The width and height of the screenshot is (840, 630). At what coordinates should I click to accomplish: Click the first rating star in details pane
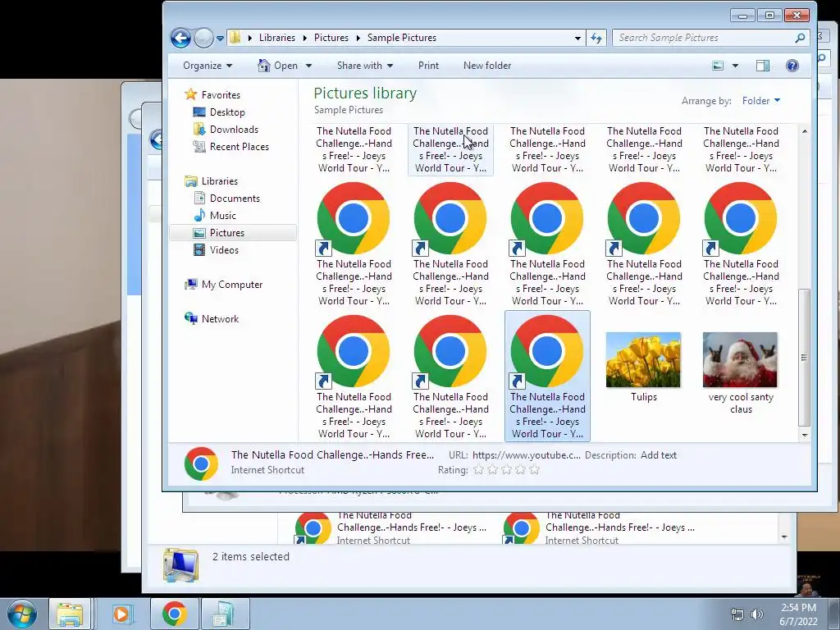[x=479, y=470]
